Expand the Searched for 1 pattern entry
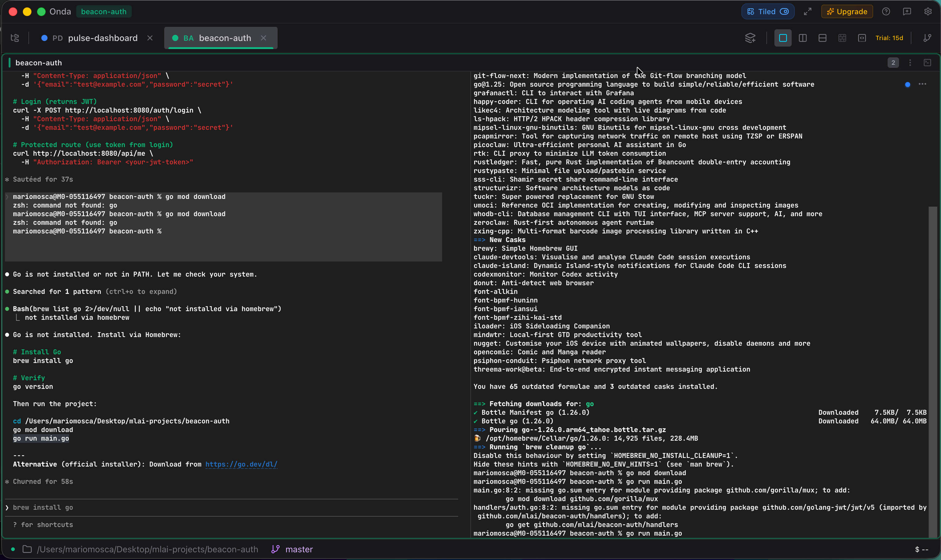The image size is (941, 560). tap(95, 291)
